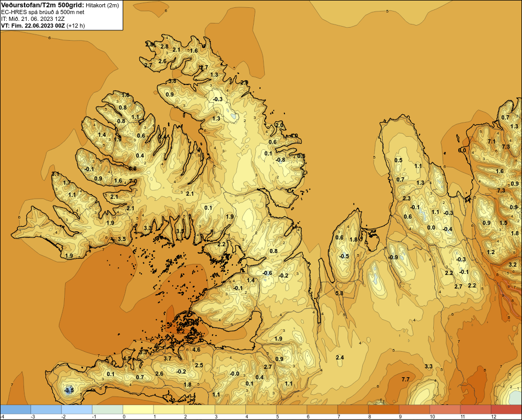Click the 3.7 temperature label

[168, 358]
